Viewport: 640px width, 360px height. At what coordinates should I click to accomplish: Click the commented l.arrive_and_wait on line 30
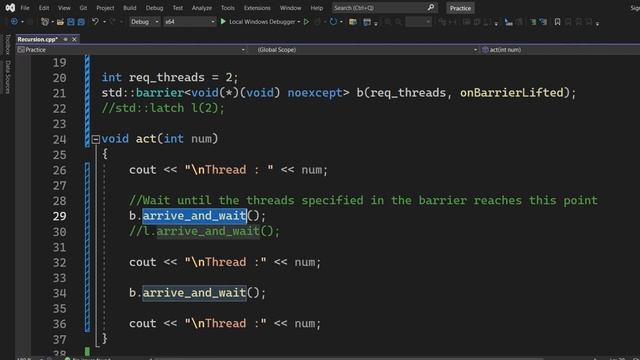[x=204, y=231]
